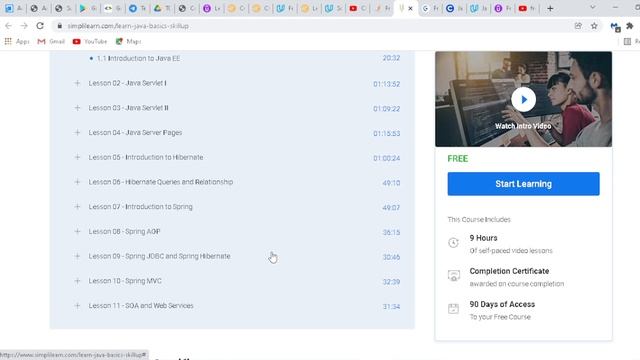640x360 pixels.
Task: Open the extension icon left of the puzzle icon
Action: [x=615, y=27]
